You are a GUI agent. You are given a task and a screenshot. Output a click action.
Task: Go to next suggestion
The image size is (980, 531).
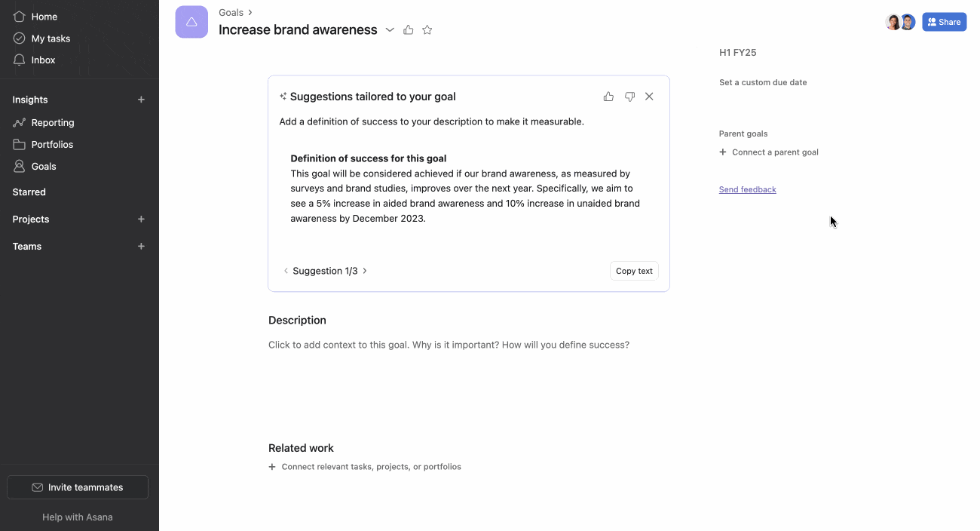pyautogui.click(x=365, y=271)
